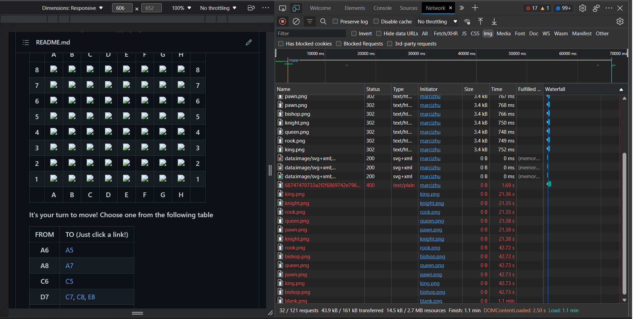
Task: Click the A5 move link
Action: click(69, 250)
